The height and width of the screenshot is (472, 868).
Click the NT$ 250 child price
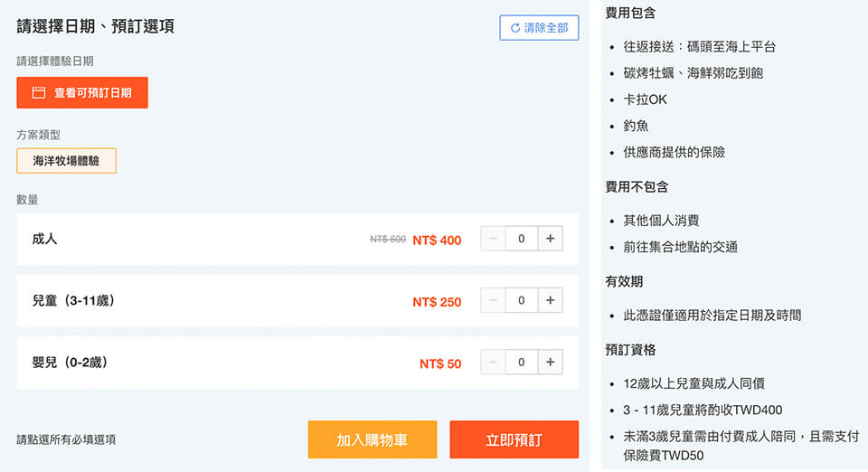[437, 302]
